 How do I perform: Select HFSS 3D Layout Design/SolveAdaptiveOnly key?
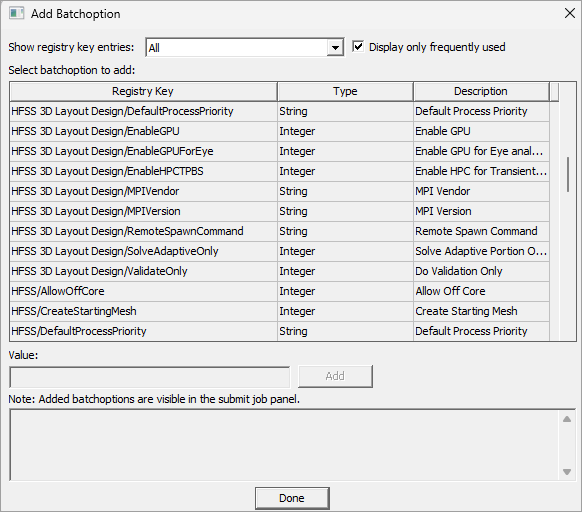pyautogui.click(x=143, y=251)
